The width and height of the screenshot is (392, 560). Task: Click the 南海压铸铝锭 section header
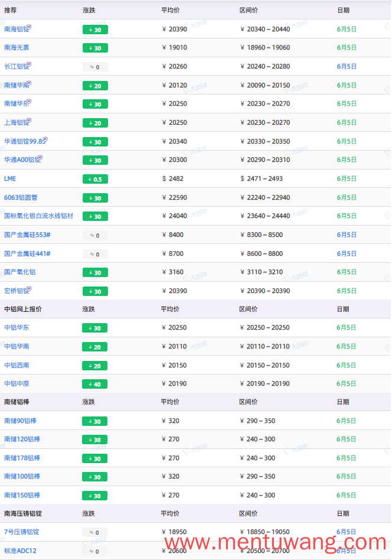[23, 513]
